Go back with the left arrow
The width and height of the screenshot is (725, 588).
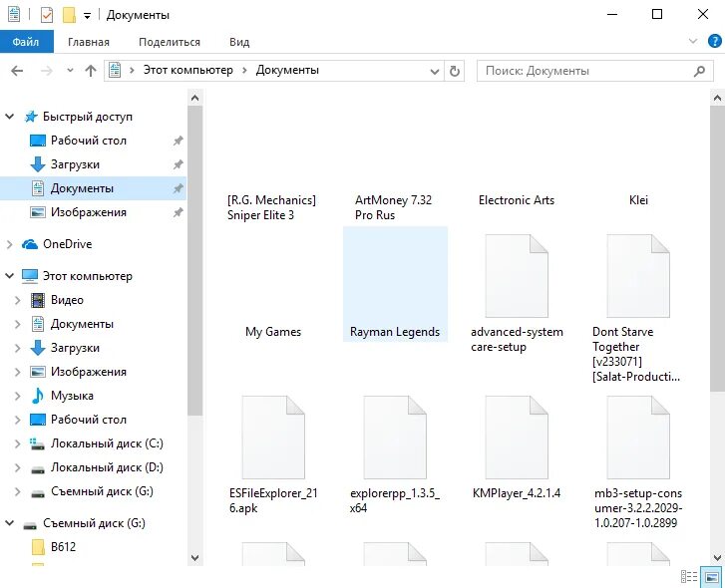coord(17,71)
